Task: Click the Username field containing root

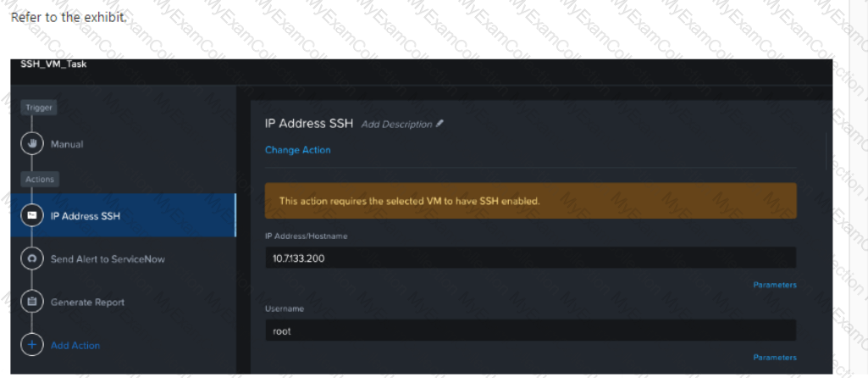Action: click(x=530, y=331)
